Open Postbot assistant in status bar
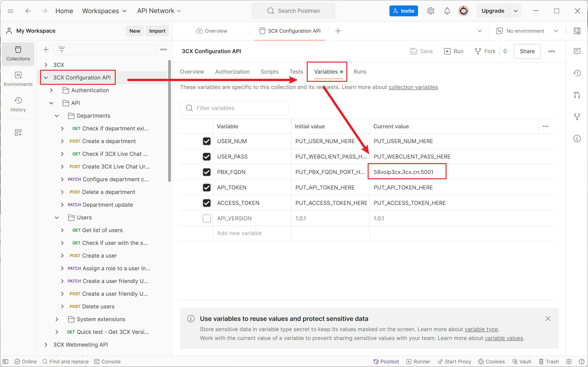The image size is (588, 367). click(386, 361)
